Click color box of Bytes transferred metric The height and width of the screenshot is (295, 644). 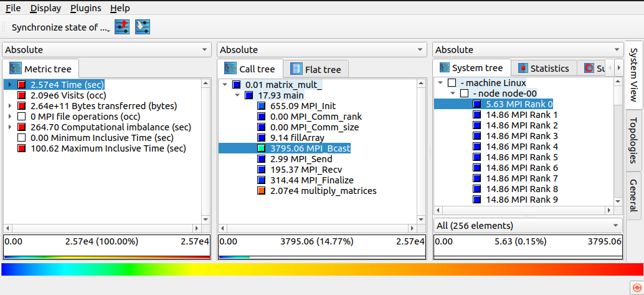point(22,106)
